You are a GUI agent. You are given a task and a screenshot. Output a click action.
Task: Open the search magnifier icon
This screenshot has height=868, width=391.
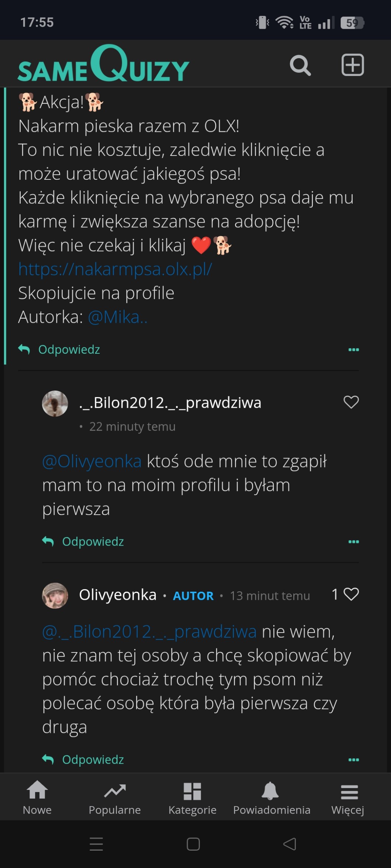coord(300,66)
